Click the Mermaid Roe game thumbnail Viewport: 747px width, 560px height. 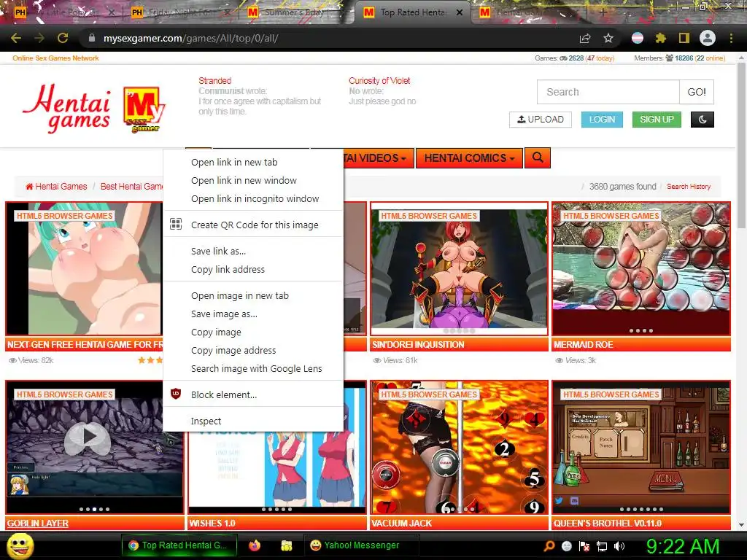(640, 269)
